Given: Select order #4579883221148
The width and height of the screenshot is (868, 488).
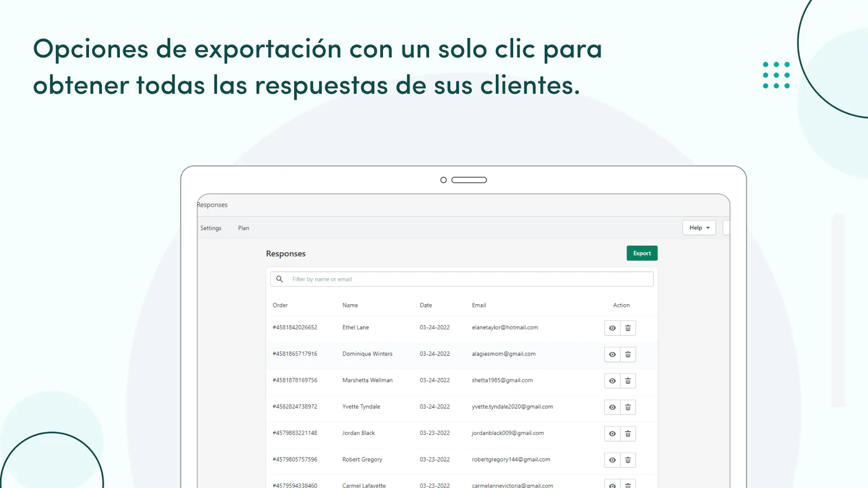Looking at the screenshot, I should pos(295,433).
